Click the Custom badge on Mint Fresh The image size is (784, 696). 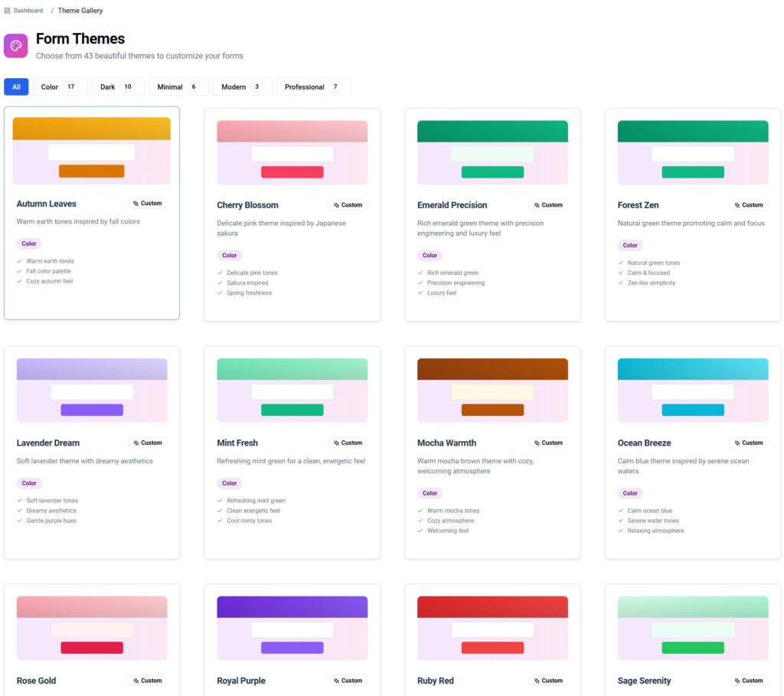348,443
